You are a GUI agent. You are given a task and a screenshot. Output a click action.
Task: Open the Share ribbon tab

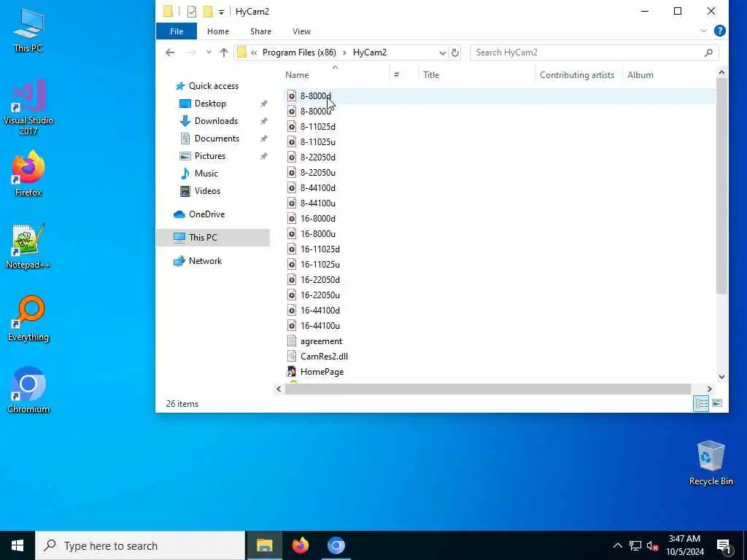[x=260, y=31]
